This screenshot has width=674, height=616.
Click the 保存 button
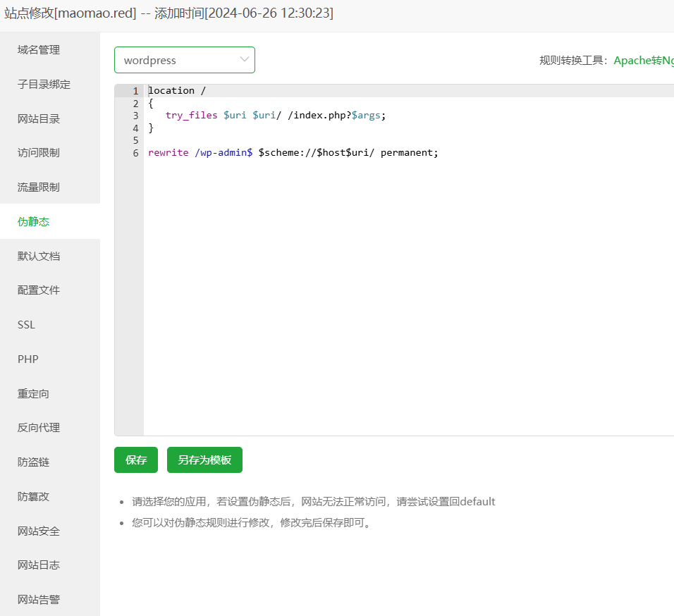tap(136, 460)
